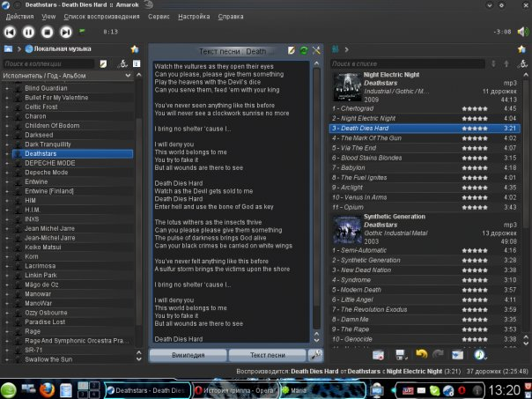The width and height of the screenshot is (532, 399).
Task: Reload lyrics with the green refresh icon
Action: 304,50
